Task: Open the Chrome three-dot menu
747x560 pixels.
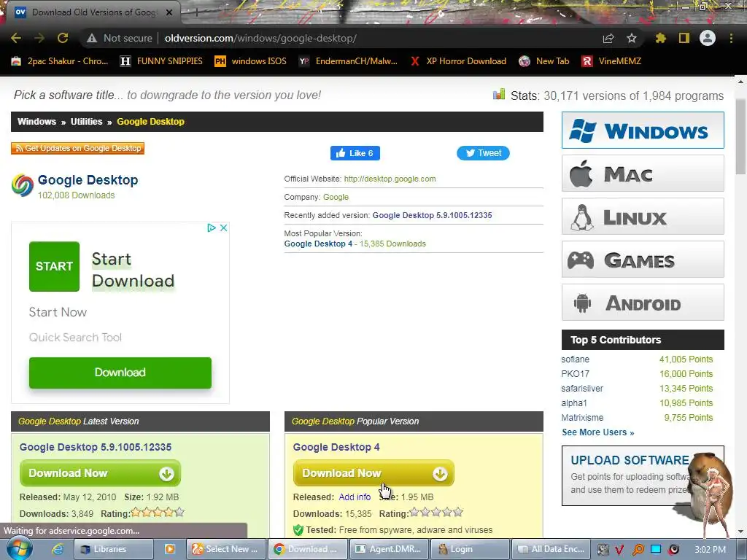Action: click(731, 38)
